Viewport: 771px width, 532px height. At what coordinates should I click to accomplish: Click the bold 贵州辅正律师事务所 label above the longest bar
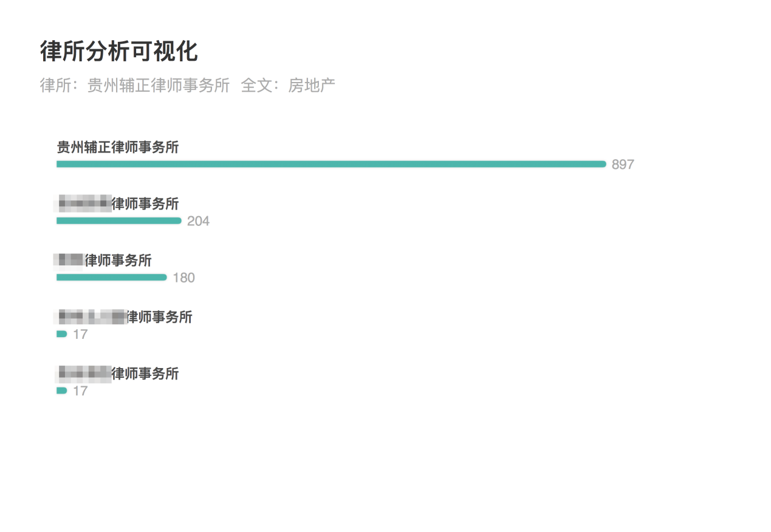(x=118, y=147)
